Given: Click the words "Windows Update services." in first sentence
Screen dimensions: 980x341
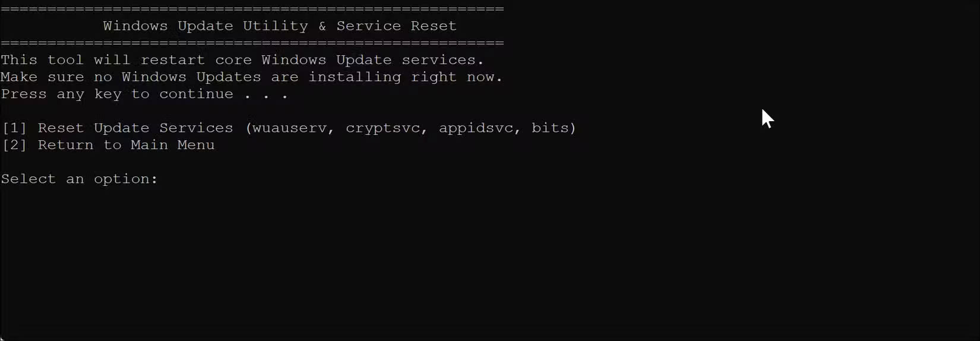Looking at the screenshot, I should [373, 60].
